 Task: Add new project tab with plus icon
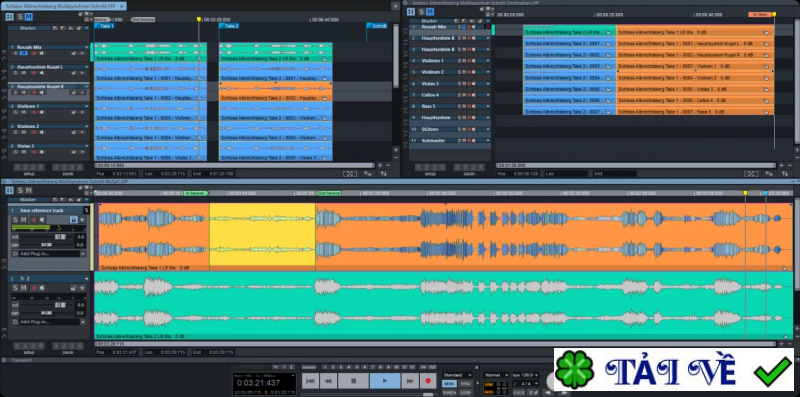click(395, 6)
